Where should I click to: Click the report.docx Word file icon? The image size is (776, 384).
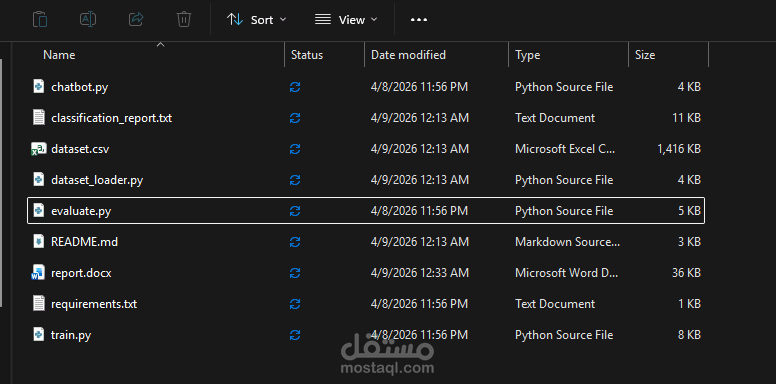pyautogui.click(x=38, y=273)
